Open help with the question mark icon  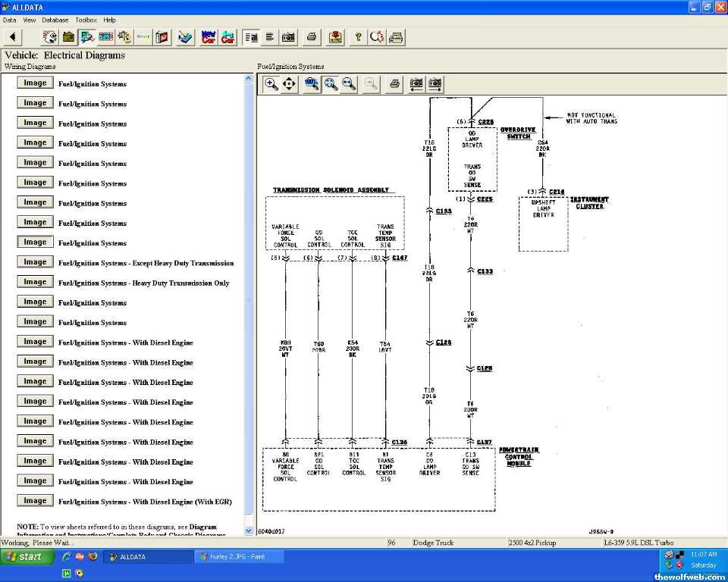[358, 36]
